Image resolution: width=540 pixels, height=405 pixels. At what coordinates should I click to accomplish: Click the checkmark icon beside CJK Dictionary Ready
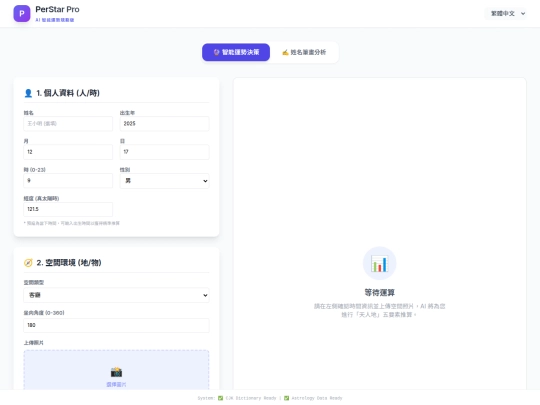tap(220, 398)
